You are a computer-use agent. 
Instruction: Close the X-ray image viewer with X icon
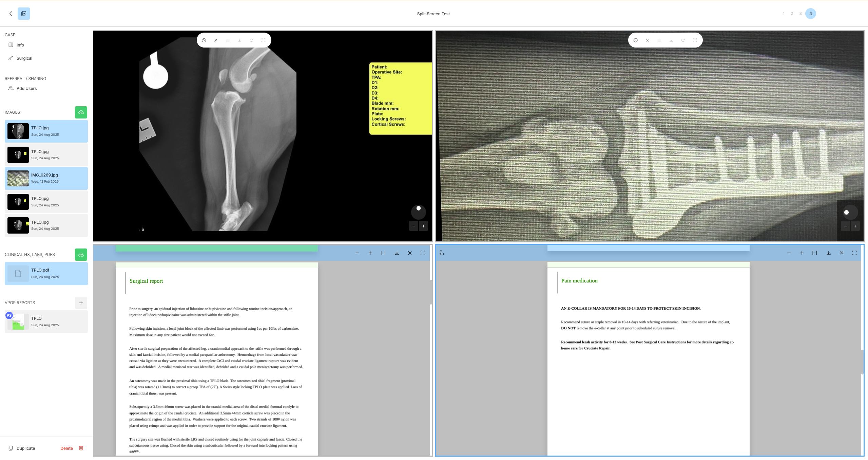click(216, 40)
